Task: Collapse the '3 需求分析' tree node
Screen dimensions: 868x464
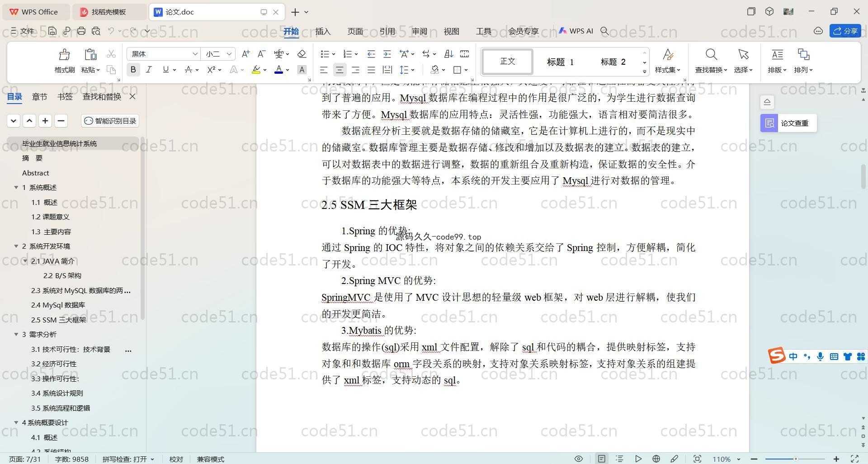Action: click(16, 334)
